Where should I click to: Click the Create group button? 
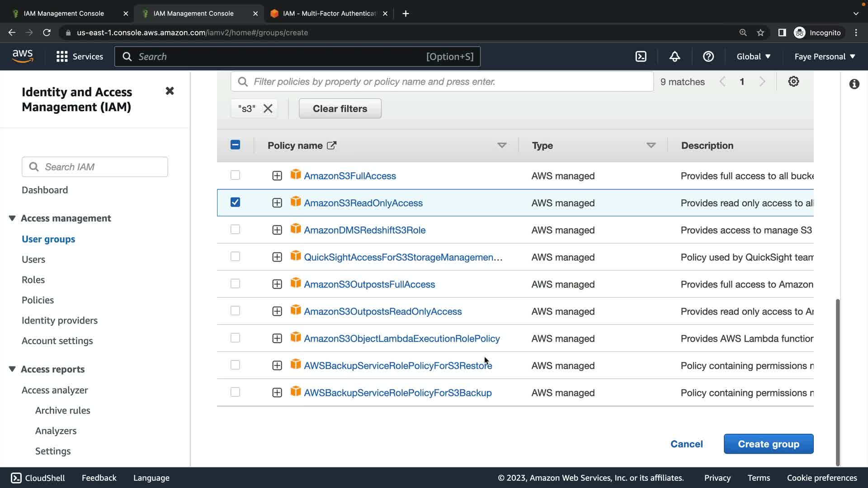tap(768, 444)
